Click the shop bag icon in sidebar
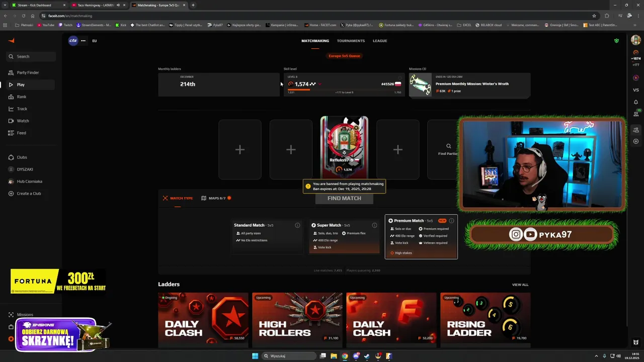Image resolution: width=644 pixels, height=362 pixels. (x=11, y=327)
